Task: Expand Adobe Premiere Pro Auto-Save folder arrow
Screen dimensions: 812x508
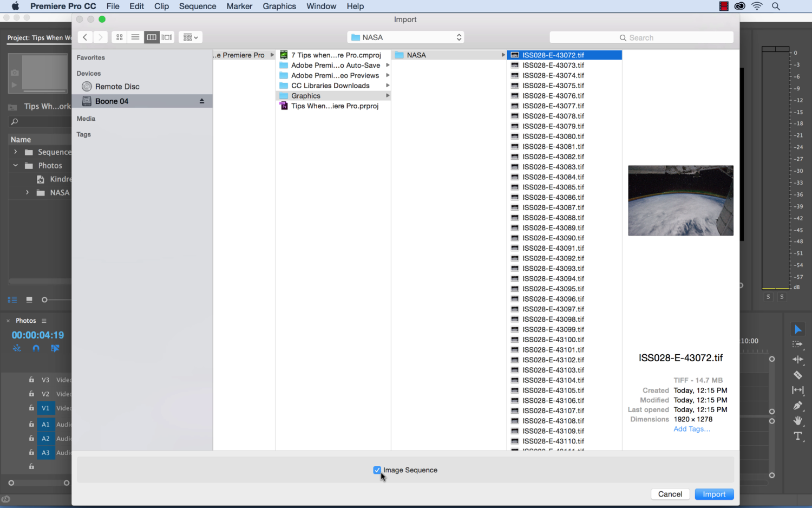Action: [388, 65]
